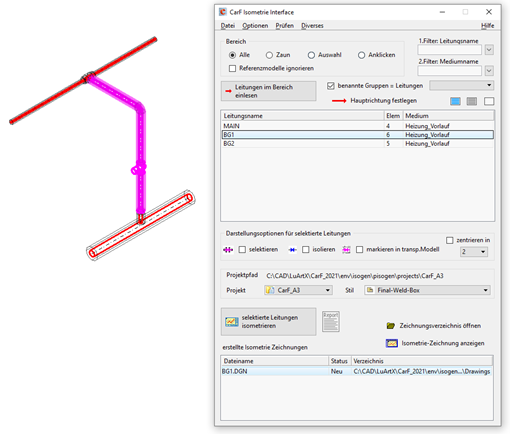
Task: Select the Alle radio button
Action: pos(232,55)
